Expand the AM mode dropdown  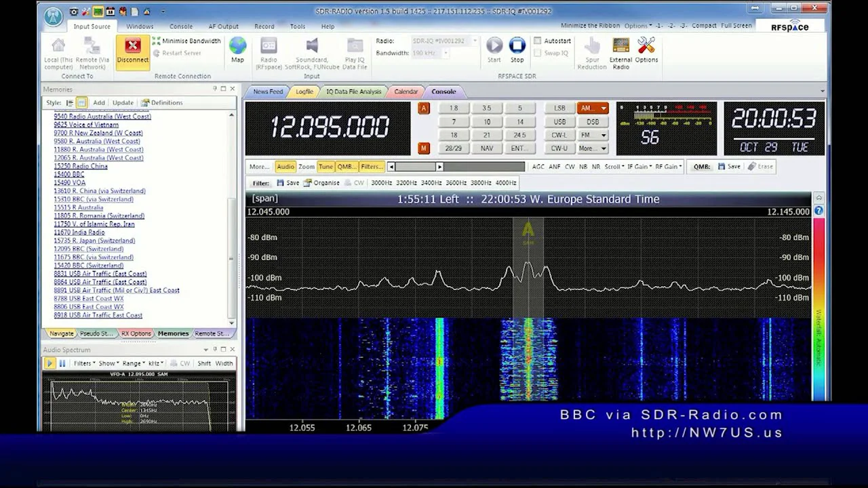click(x=604, y=108)
